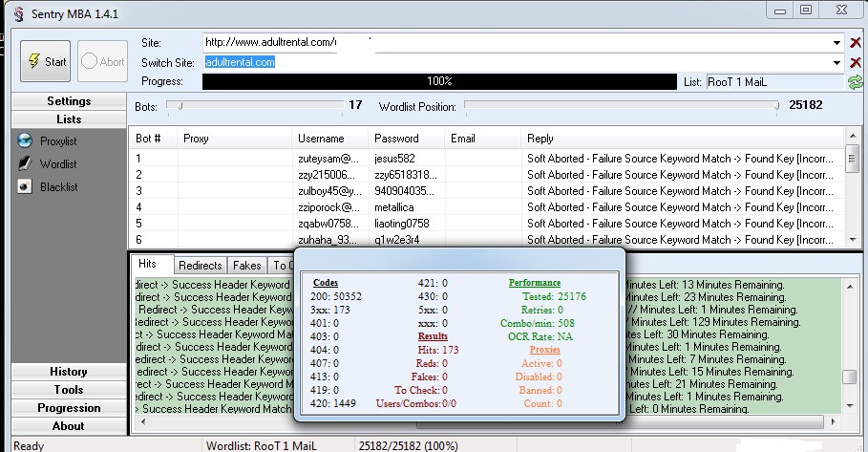Viewport: 868px width, 452px height.
Task: Click the bot table vertical scrollbar thumb
Action: 853,159
